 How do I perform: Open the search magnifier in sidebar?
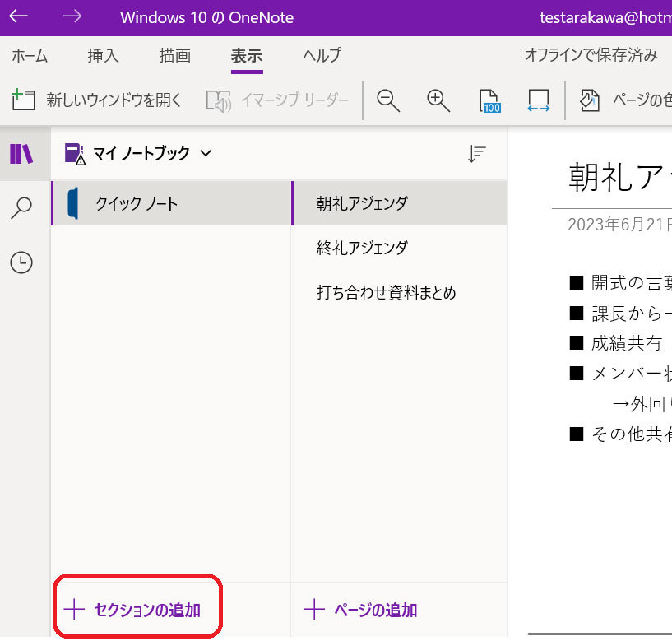21,208
